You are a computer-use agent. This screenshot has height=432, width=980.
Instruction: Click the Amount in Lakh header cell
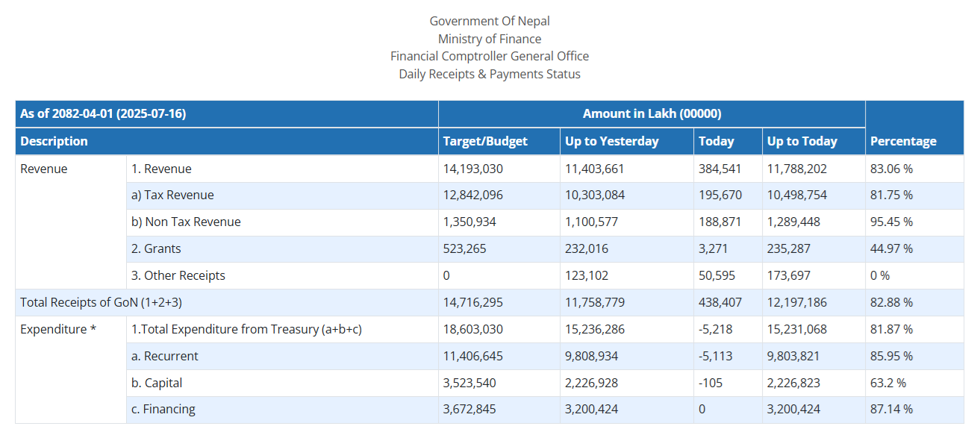[x=652, y=114]
